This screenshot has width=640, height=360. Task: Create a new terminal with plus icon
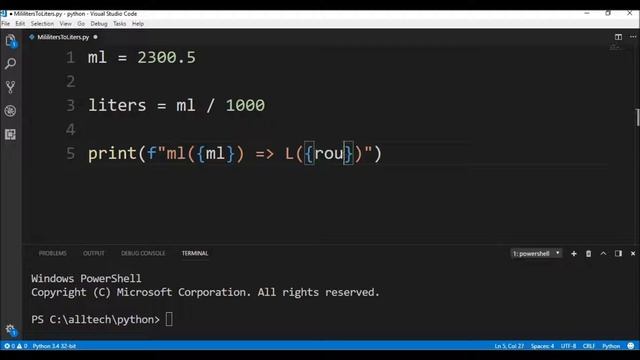[x=573, y=253]
